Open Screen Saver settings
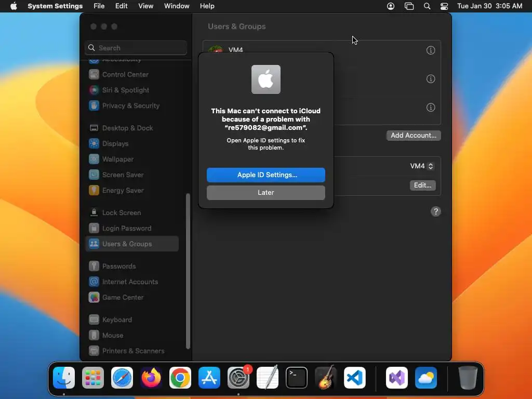Viewport: 532px width, 399px height. [132, 175]
